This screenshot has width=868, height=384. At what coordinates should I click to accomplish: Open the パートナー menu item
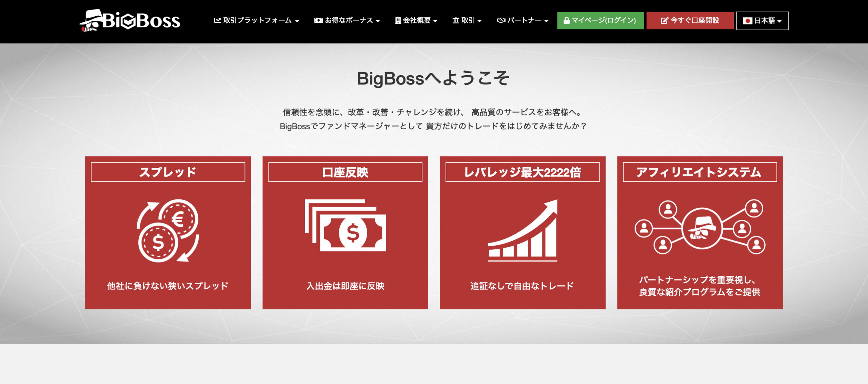pos(522,20)
